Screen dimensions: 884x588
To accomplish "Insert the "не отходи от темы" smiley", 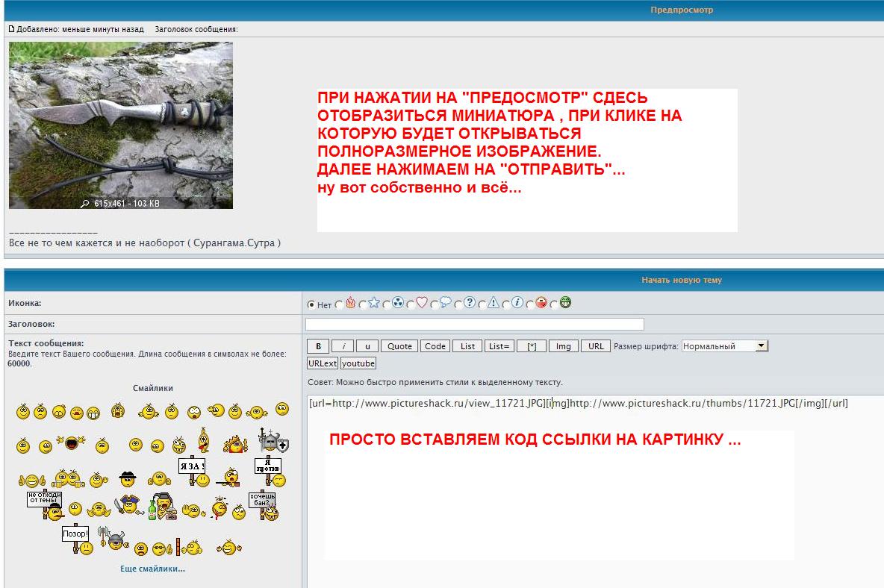I will (x=45, y=505).
